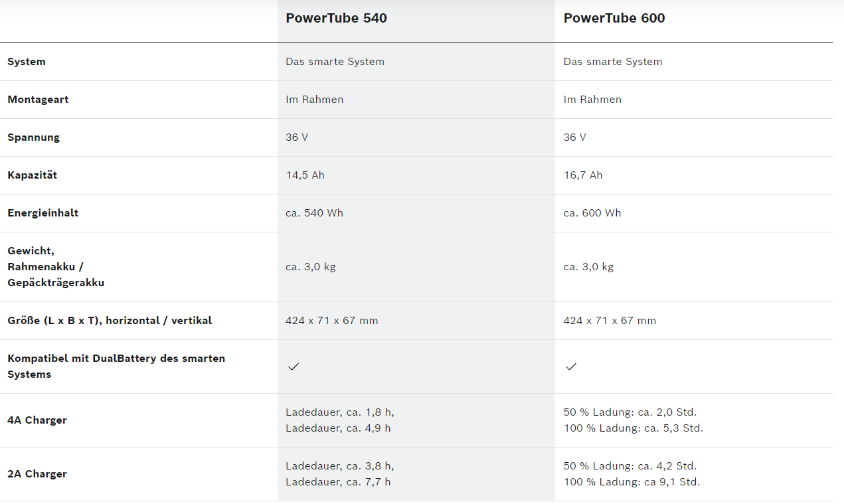Screen dimensions: 844x504
Task: Select the Kapazität row label
Action: tap(32, 175)
